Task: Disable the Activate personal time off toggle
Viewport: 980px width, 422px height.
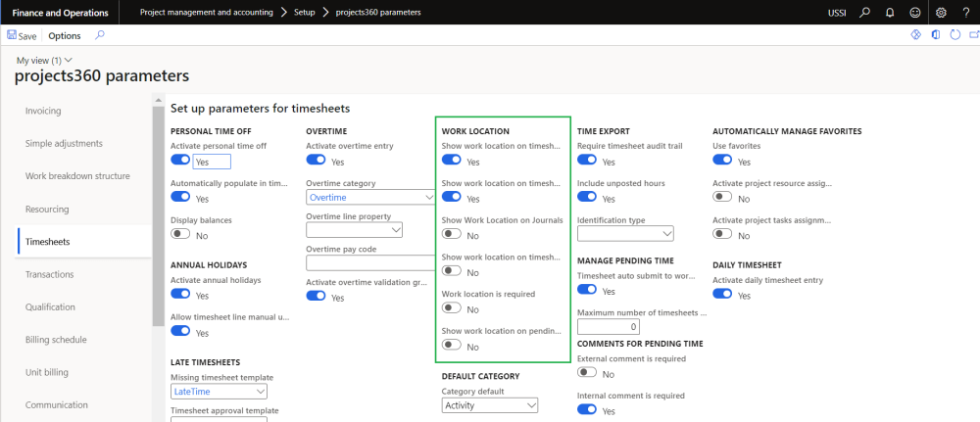Action: 180,162
